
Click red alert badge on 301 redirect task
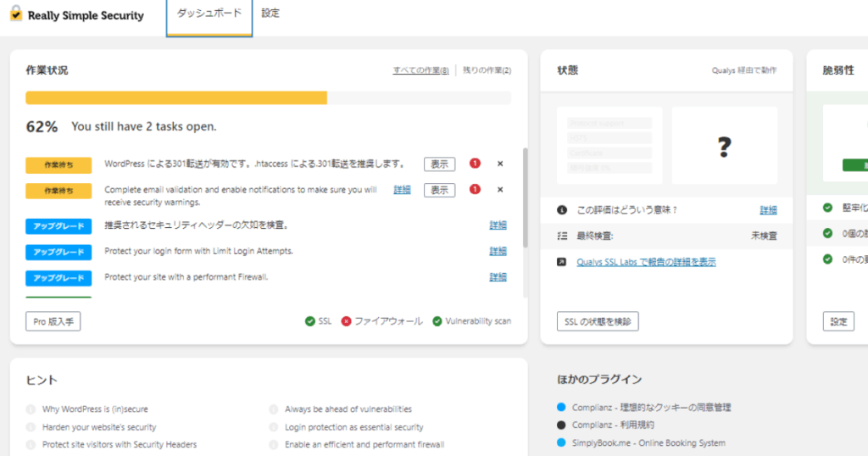(475, 164)
